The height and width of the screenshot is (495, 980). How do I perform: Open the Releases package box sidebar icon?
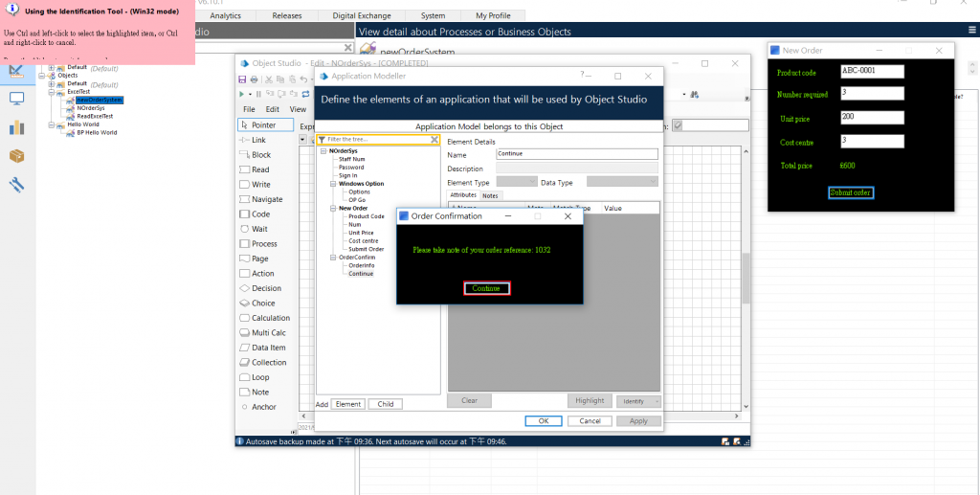tap(17, 156)
